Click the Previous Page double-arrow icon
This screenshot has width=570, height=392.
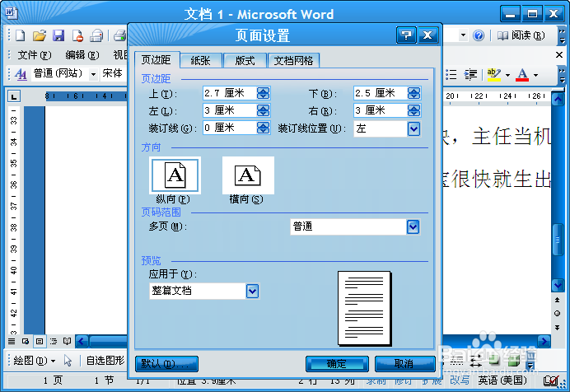point(558,300)
